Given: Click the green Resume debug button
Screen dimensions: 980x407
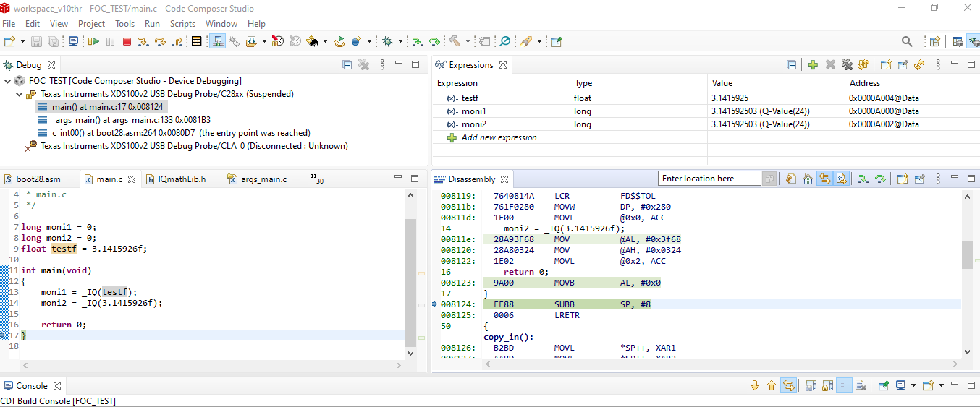Looking at the screenshot, I should [93, 42].
